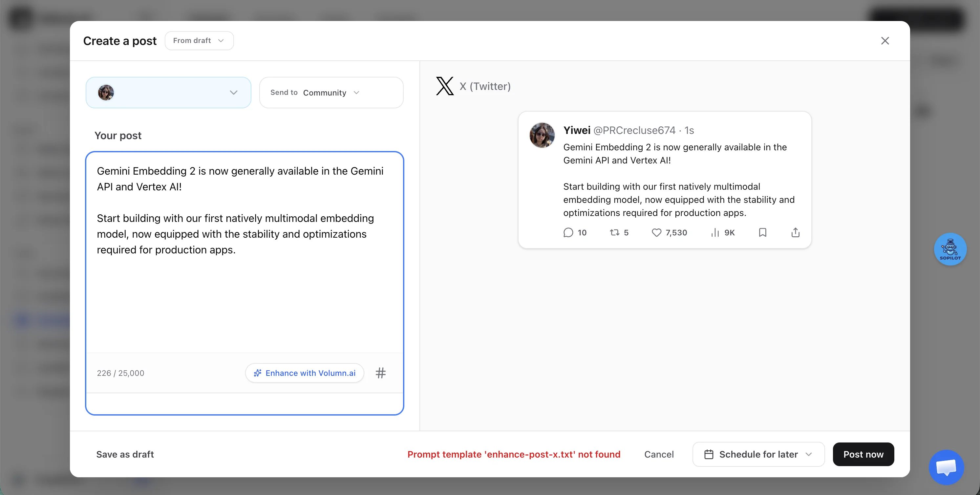980x495 pixels.
Task: Click the X (Twitter) logo icon
Action: pyautogui.click(x=444, y=86)
